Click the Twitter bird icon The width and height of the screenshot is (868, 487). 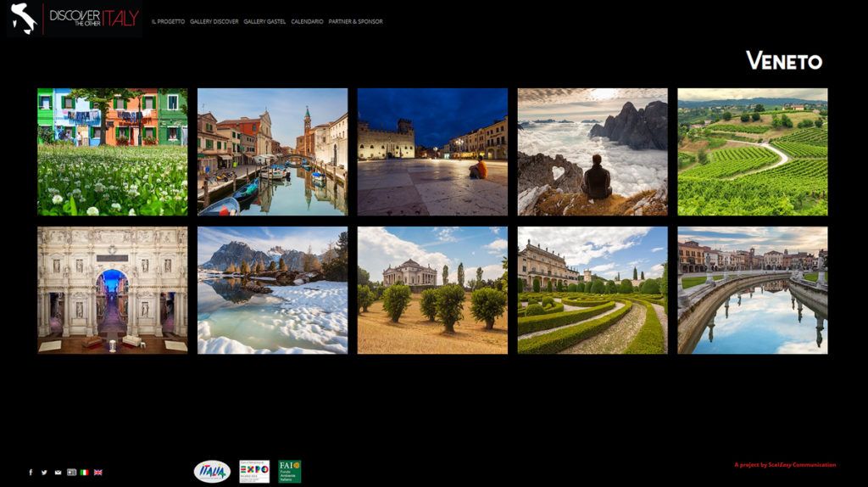tap(44, 473)
